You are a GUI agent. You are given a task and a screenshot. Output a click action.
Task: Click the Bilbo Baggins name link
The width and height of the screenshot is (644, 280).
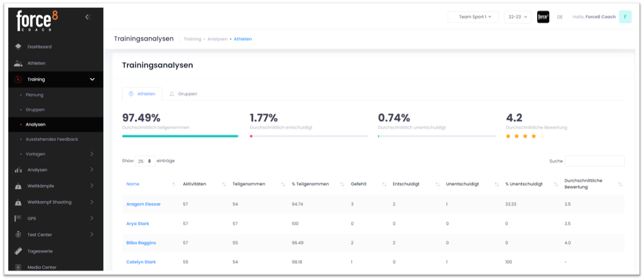(x=141, y=243)
